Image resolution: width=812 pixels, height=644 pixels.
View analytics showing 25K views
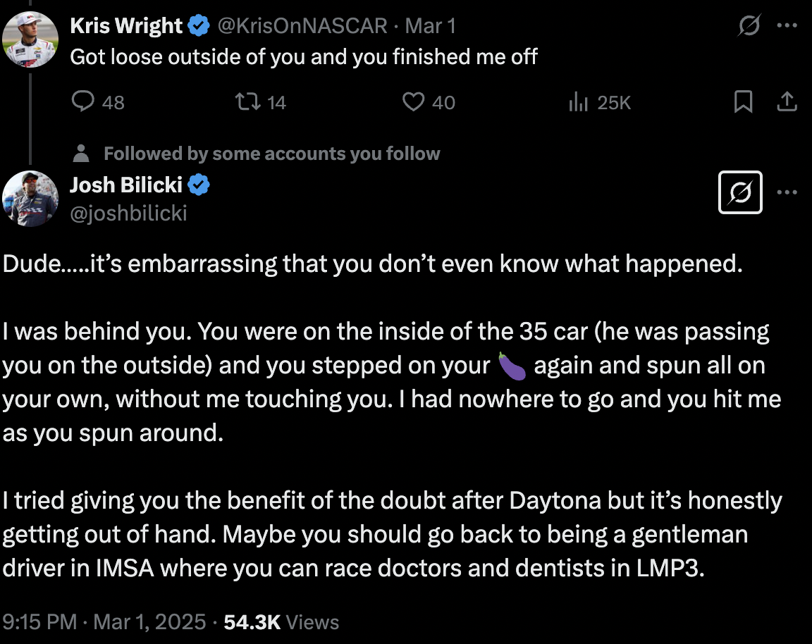(x=600, y=102)
